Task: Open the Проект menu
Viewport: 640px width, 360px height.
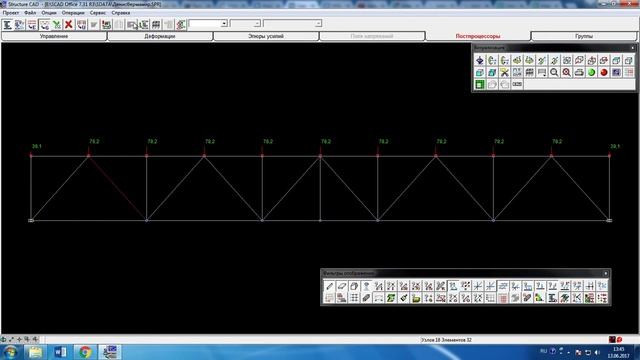Action: [x=11, y=13]
